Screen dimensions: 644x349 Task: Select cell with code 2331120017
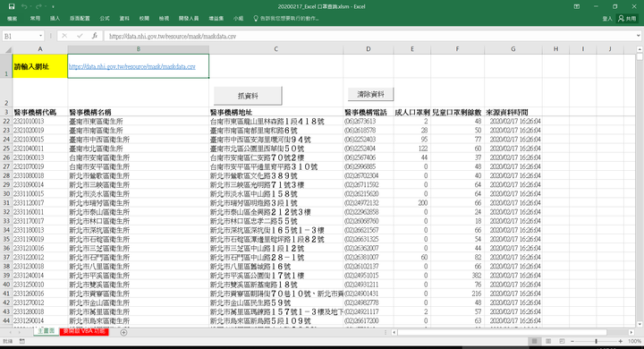tap(40, 203)
